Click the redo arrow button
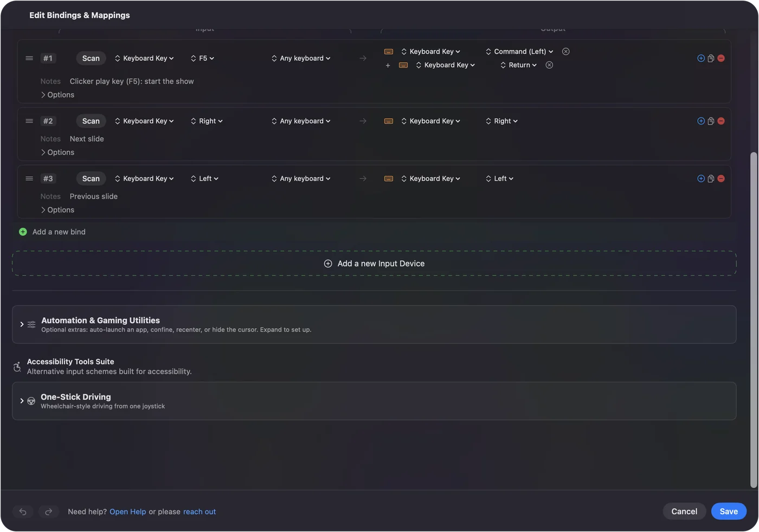 [x=48, y=511]
